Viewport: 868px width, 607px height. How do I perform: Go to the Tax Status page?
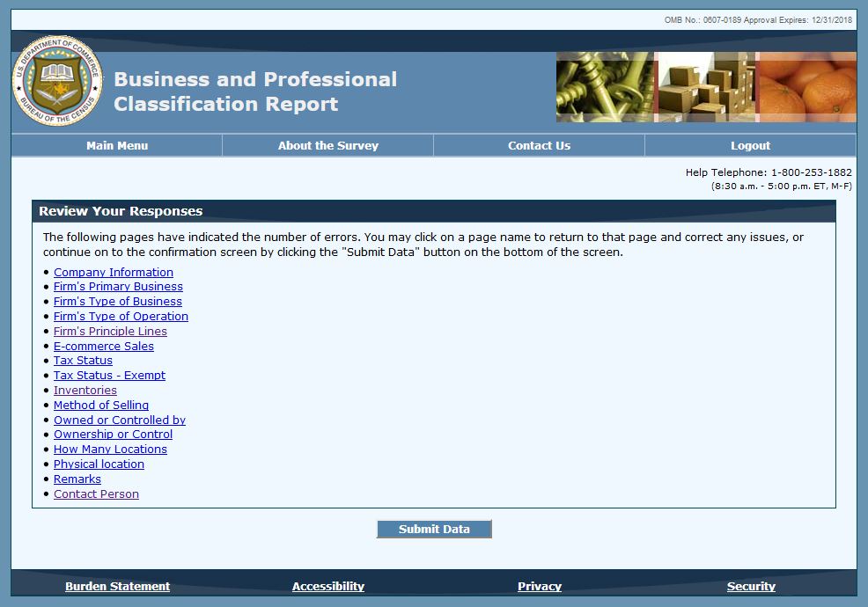pos(83,361)
